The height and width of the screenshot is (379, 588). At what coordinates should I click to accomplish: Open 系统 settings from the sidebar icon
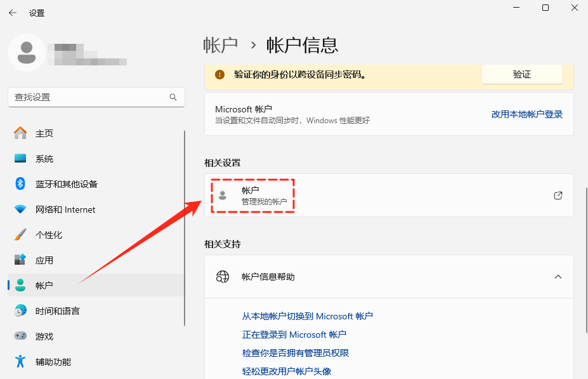[x=20, y=158]
